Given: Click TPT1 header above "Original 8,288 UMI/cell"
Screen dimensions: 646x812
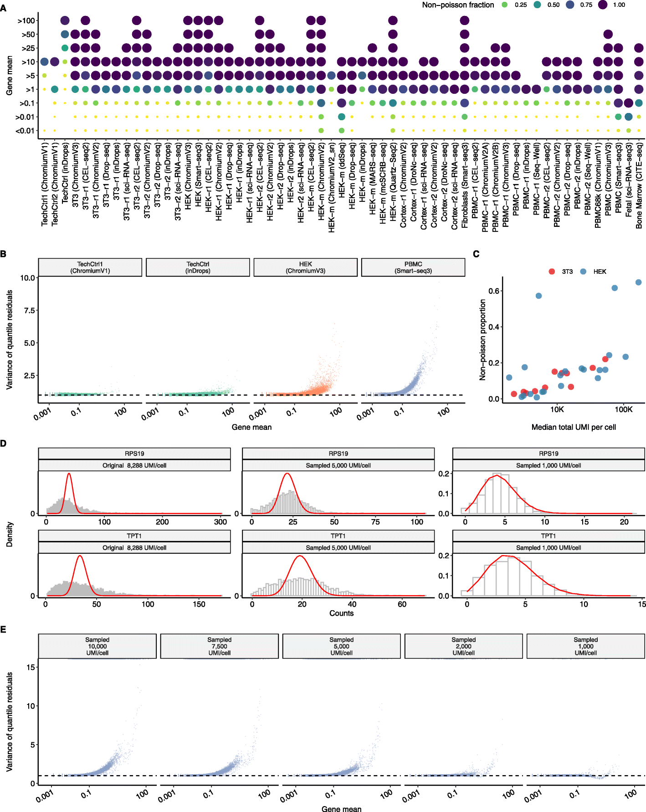Looking at the screenshot, I should point(134,536).
